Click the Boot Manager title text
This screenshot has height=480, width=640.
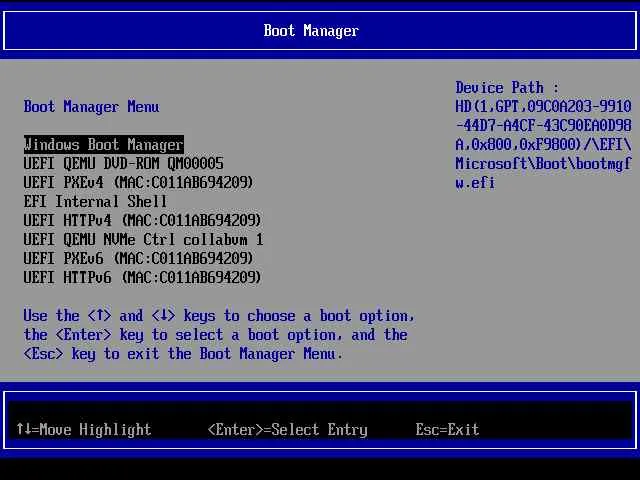point(311,31)
